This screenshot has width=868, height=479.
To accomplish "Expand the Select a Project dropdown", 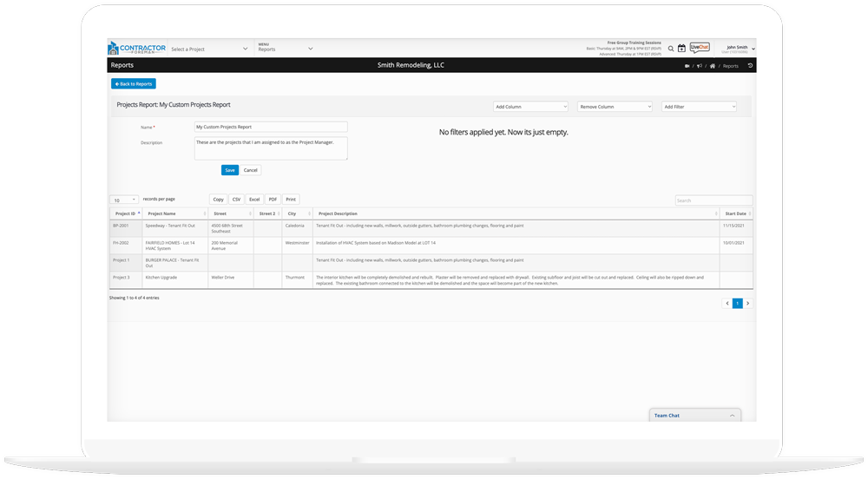I will (209, 49).
